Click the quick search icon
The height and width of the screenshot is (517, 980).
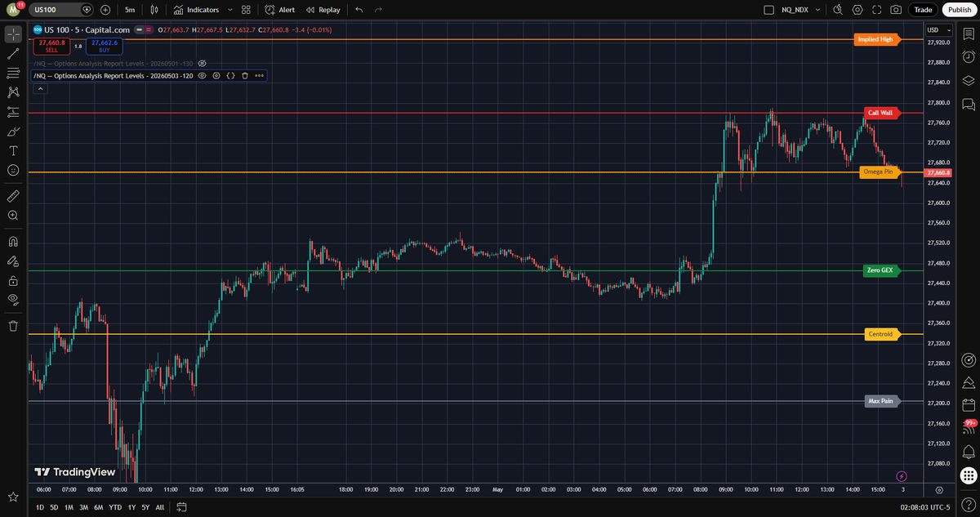pyautogui.click(x=837, y=10)
